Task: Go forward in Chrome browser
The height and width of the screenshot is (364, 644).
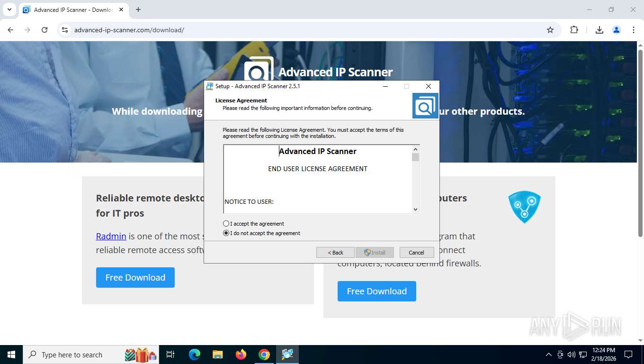Action: (x=27, y=30)
